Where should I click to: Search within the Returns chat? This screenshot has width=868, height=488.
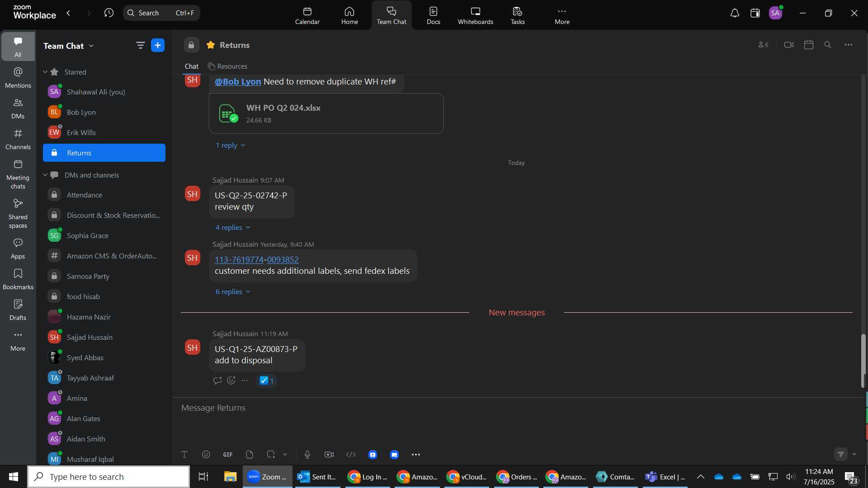click(828, 45)
